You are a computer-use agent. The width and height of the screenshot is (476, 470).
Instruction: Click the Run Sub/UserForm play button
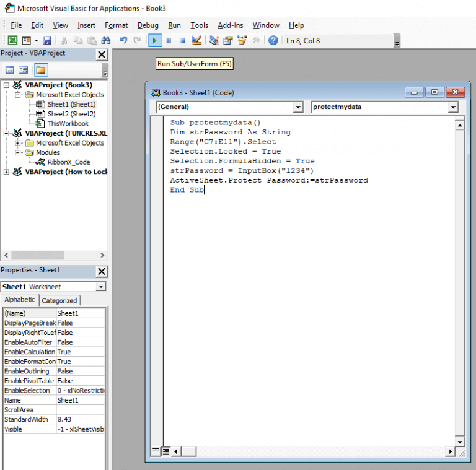155,41
